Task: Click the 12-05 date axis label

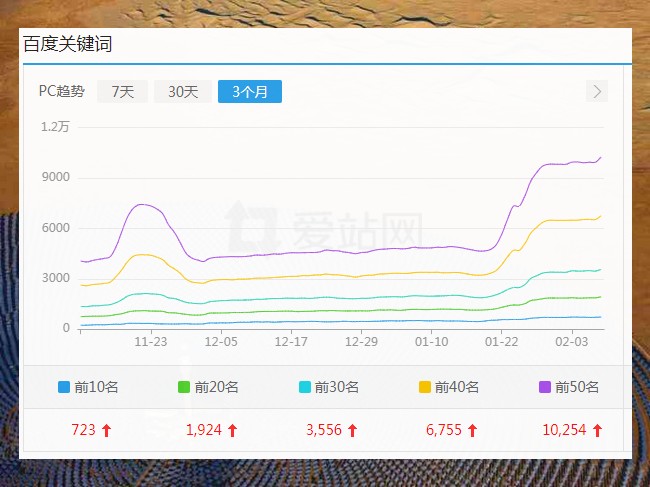Action: pos(221,342)
